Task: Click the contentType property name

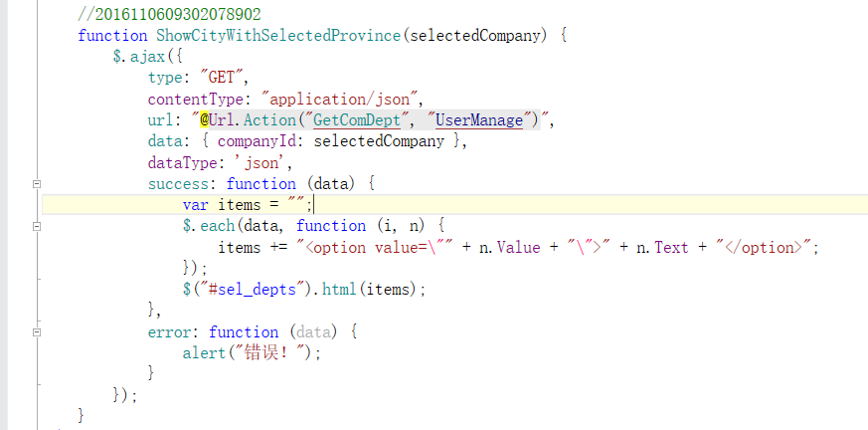Action: coord(196,100)
